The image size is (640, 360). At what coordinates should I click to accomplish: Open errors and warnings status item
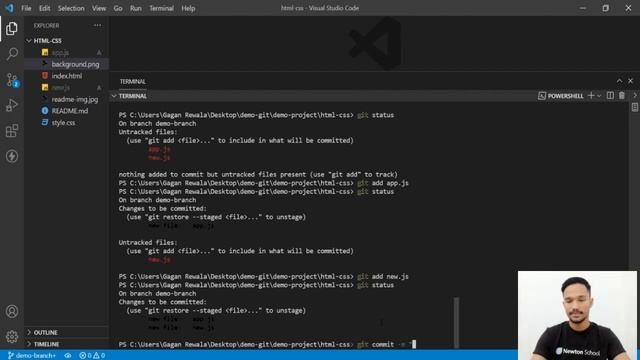coord(92,356)
